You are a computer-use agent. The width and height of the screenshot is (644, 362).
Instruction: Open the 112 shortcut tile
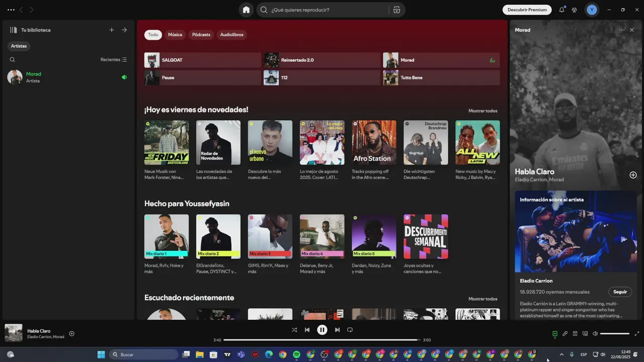click(321, 77)
